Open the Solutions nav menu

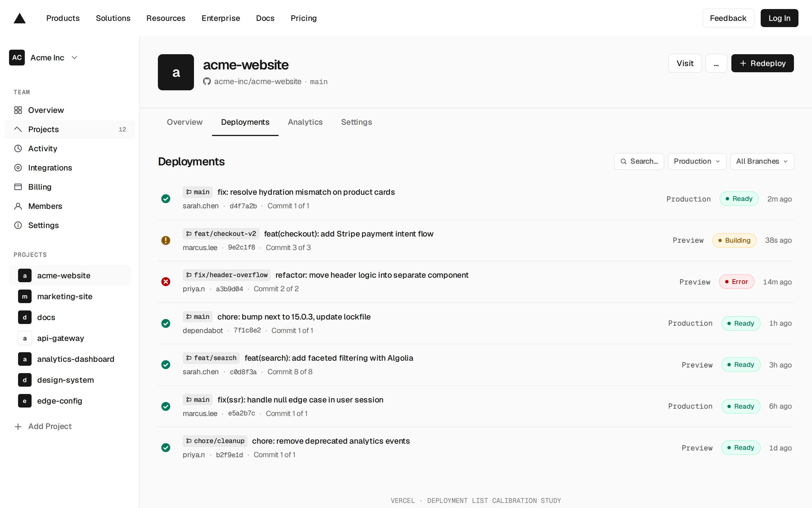113,18
